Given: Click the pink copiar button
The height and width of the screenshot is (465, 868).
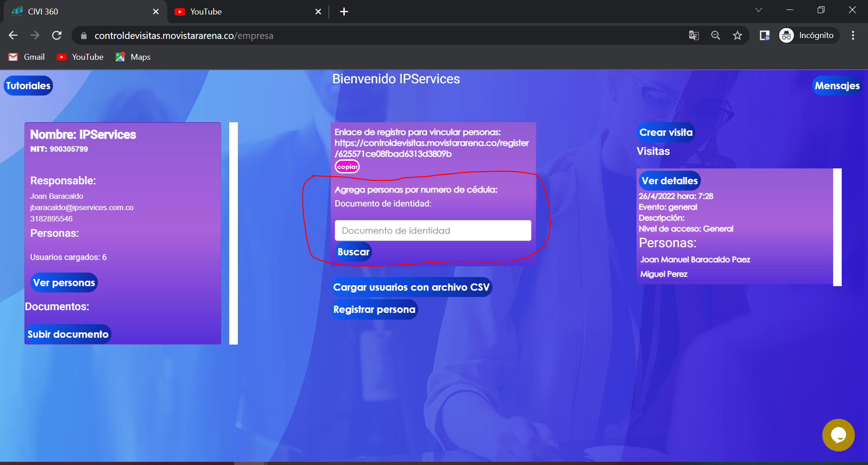Looking at the screenshot, I should [347, 167].
